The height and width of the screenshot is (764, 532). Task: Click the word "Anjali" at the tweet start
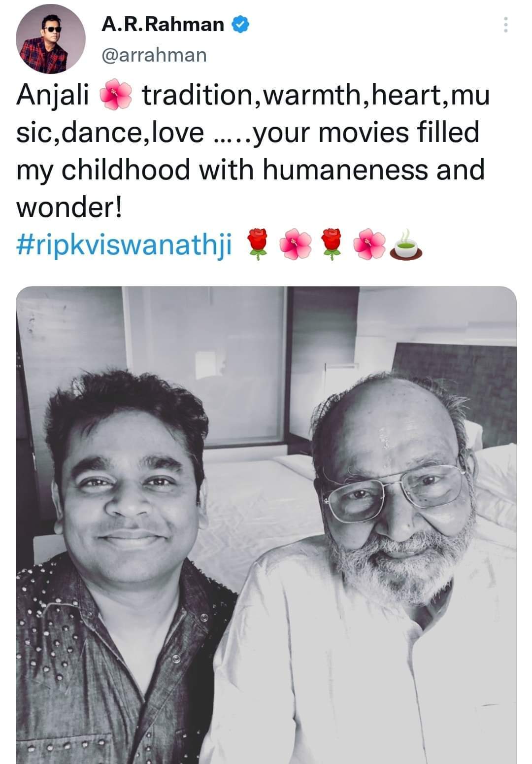(x=54, y=97)
